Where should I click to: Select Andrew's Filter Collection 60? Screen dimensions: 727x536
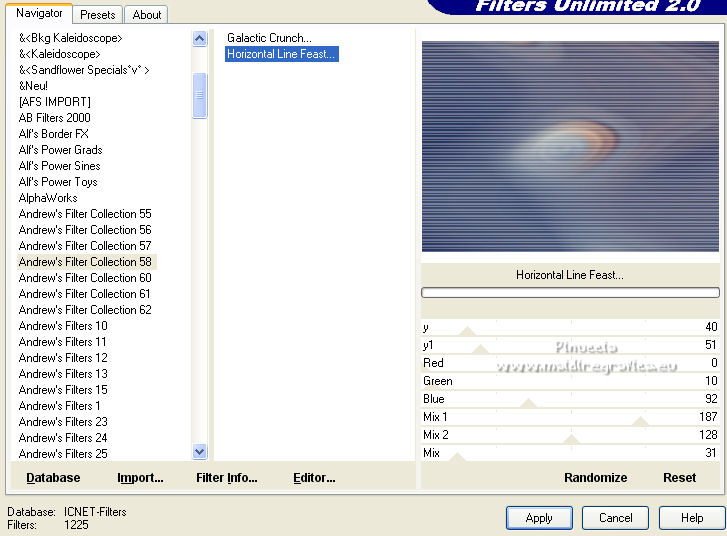85,278
